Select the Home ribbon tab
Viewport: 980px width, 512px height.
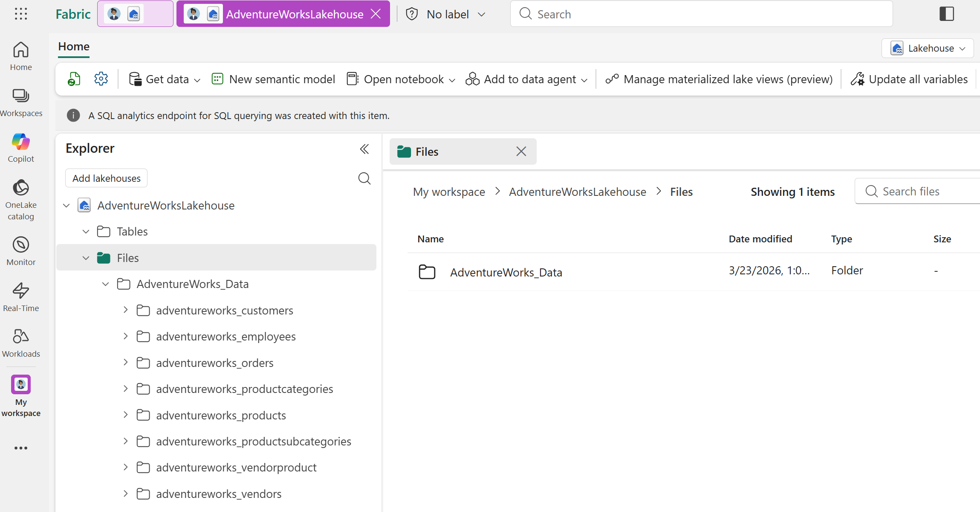(74, 47)
